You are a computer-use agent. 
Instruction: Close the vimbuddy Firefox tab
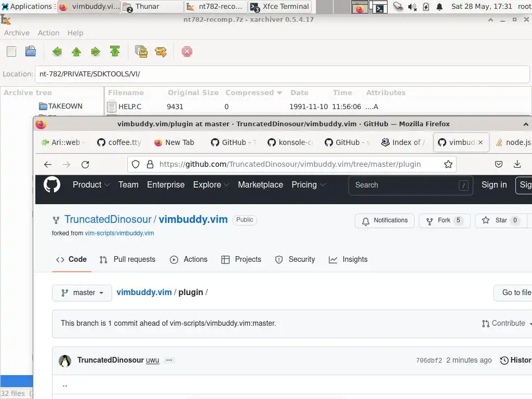pyautogui.click(x=481, y=142)
